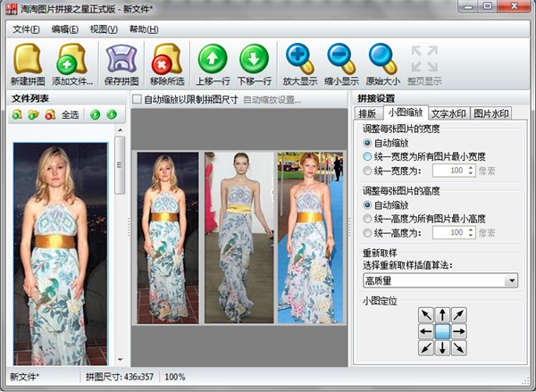Viewport: 536px width, 392px height.
Task: Click the 统一宽度为 value spinner arrows
Action: pyautogui.click(x=471, y=170)
